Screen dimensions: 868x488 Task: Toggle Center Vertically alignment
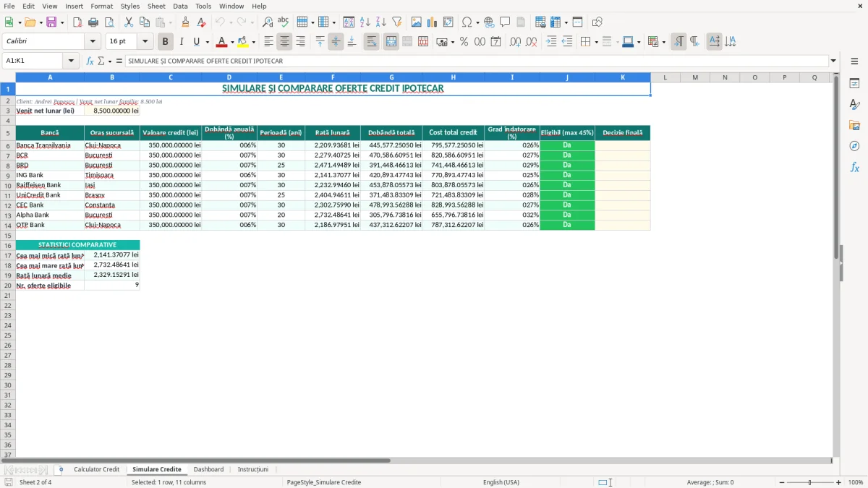click(336, 42)
